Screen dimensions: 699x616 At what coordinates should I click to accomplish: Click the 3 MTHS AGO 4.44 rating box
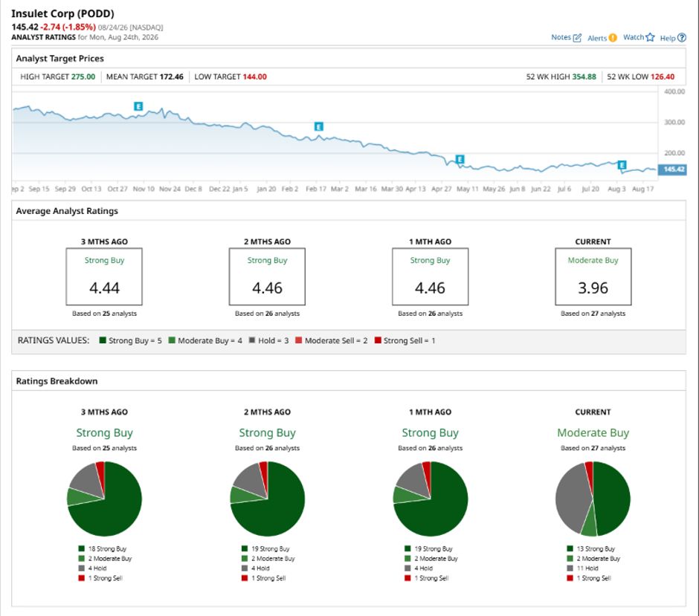104,276
